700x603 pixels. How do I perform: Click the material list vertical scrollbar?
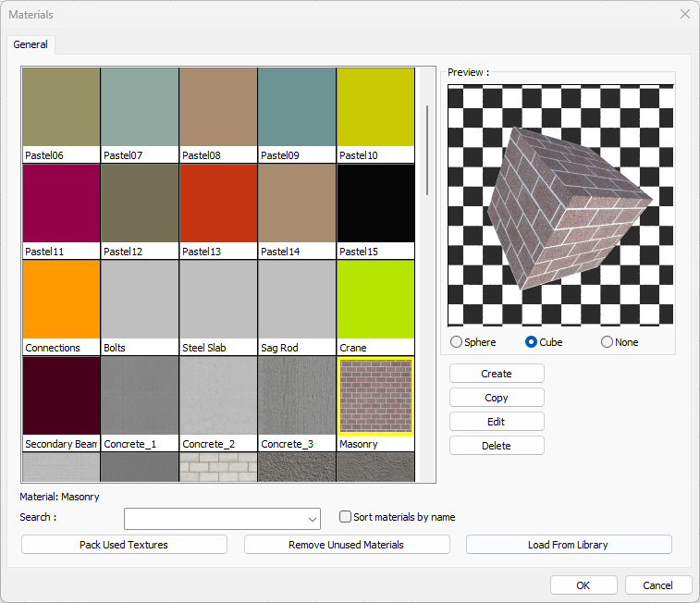click(x=427, y=150)
